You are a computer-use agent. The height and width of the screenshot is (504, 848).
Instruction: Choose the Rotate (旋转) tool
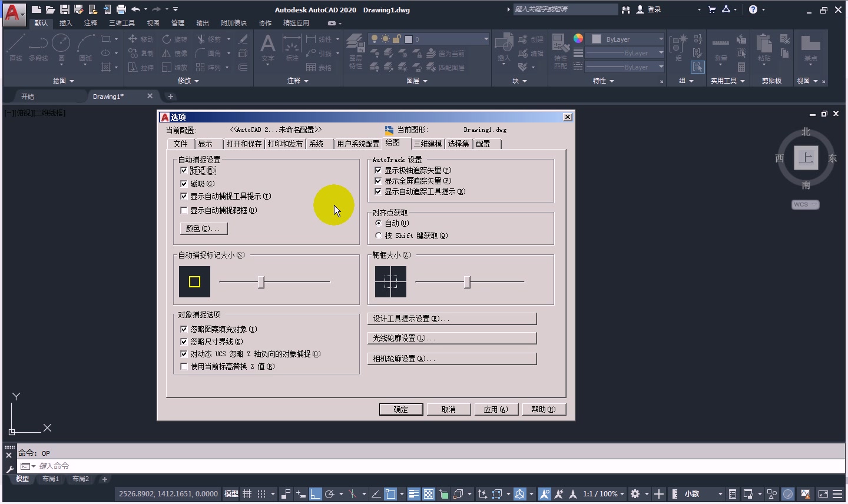tap(174, 39)
